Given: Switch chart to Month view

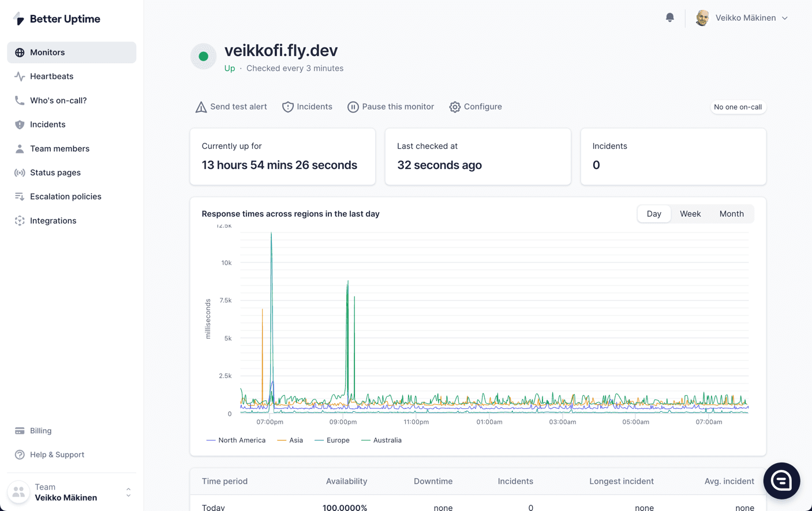Looking at the screenshot, I should (731, 214).
